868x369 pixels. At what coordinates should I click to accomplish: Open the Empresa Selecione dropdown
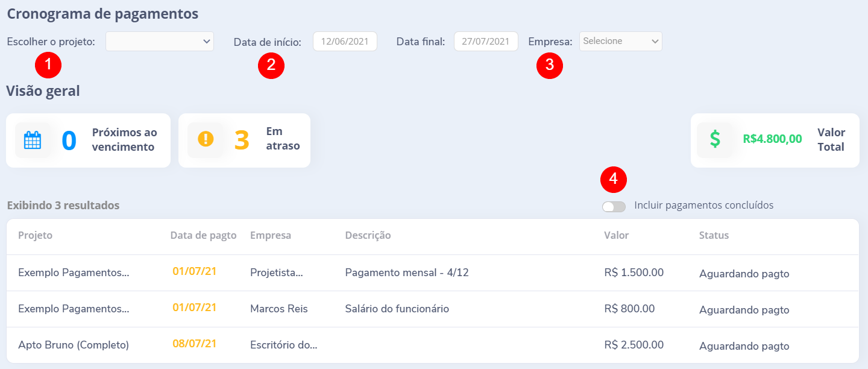[x=620, y=41]
